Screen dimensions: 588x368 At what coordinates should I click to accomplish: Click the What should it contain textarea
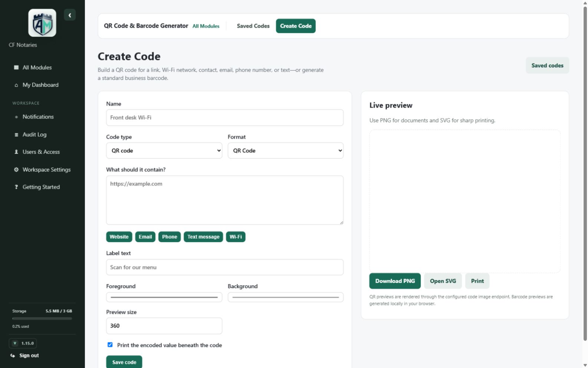tap(225, 200)
